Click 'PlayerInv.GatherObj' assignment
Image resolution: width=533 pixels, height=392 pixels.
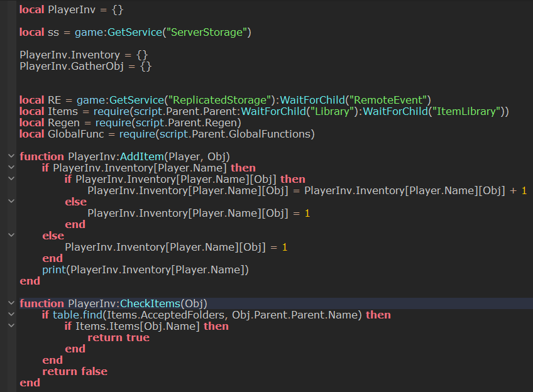click(85, 66)
